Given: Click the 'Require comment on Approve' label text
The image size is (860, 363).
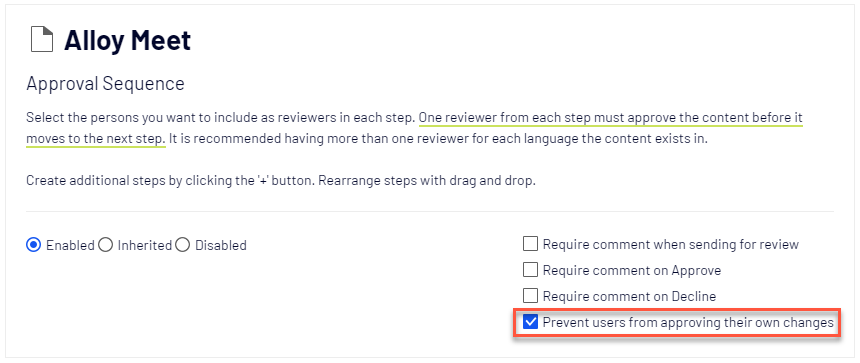Looking at the screenshot, I should (632, 270).
